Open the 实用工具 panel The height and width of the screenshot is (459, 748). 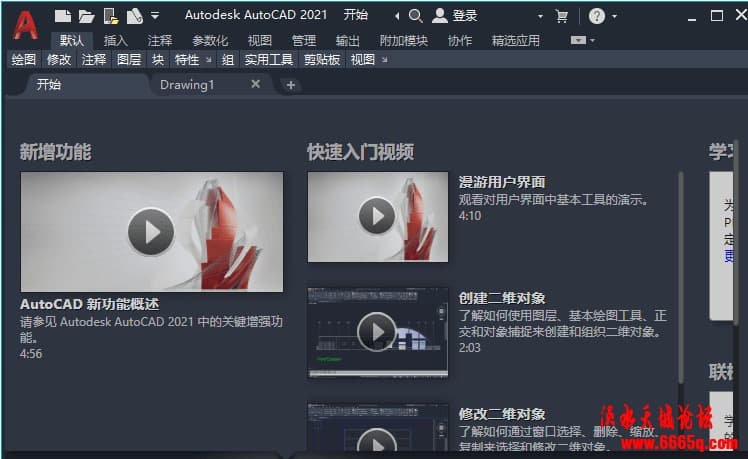point(269,60)
